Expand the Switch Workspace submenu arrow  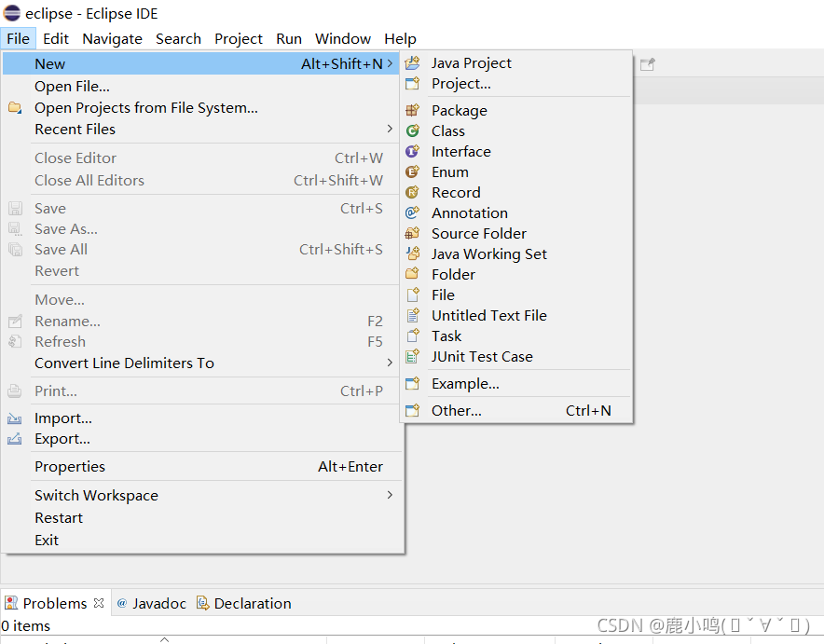[x=390, y=495]
